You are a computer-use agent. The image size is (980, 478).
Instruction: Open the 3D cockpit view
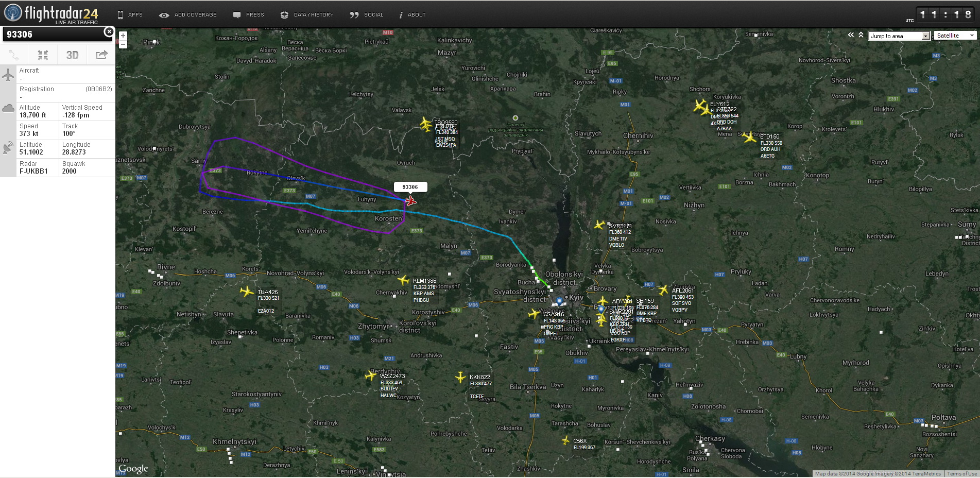click(x=72, y=55)
